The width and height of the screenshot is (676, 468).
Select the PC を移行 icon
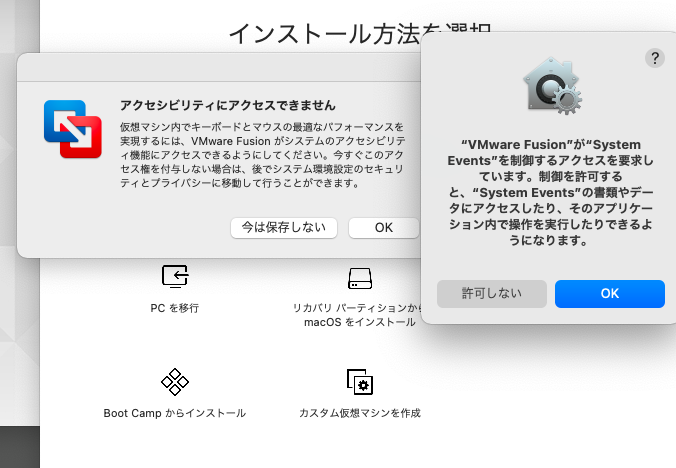175,276
